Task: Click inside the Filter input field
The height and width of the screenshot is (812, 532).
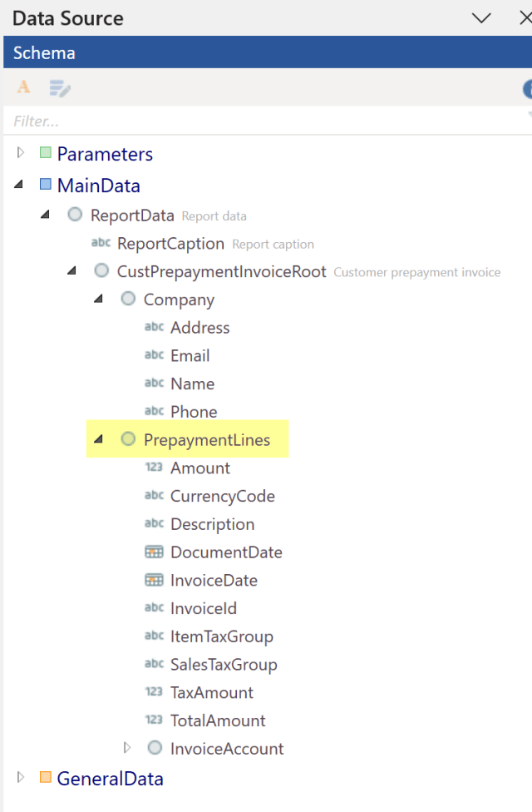Action: (x=125, y=120)
